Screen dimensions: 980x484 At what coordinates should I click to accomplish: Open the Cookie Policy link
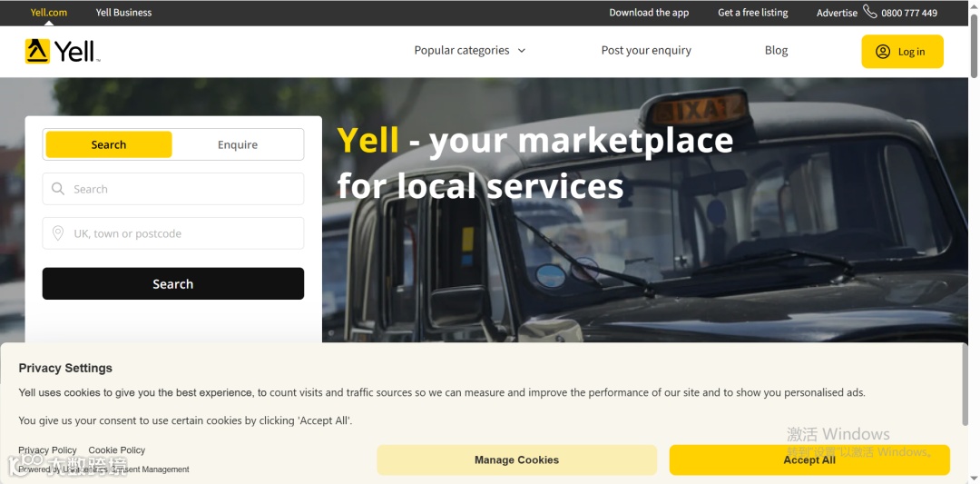[117, 450]
